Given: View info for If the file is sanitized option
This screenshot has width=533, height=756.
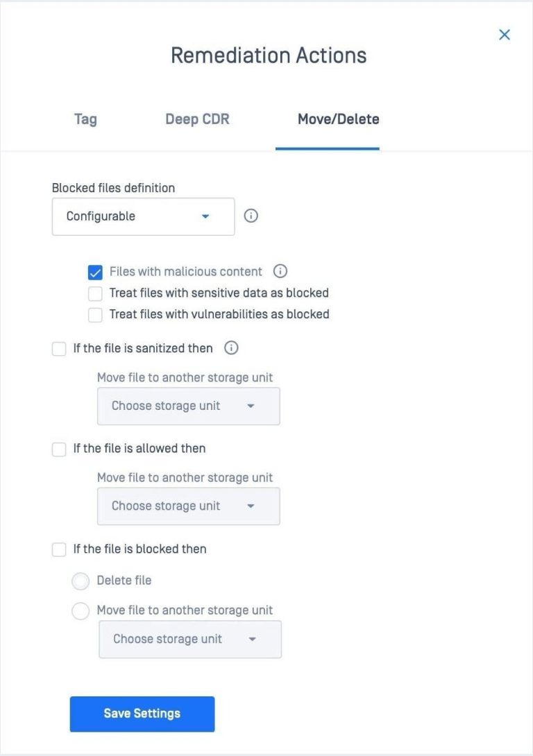Looking at the screenshot, I should (232, 348).
